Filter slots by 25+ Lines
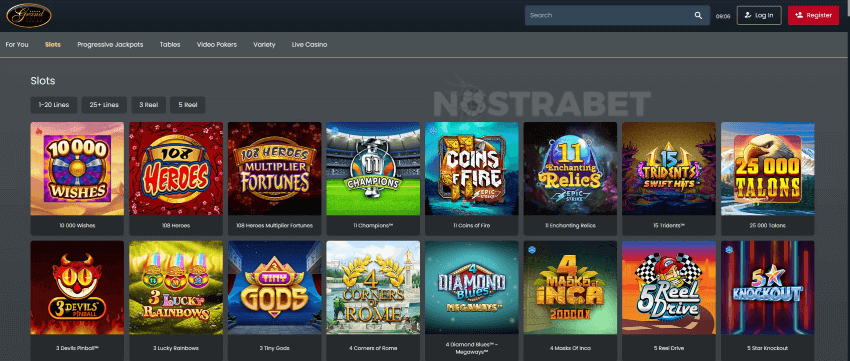Image resolution: width=850 pixels, height=361 pixels. (104, 105)
